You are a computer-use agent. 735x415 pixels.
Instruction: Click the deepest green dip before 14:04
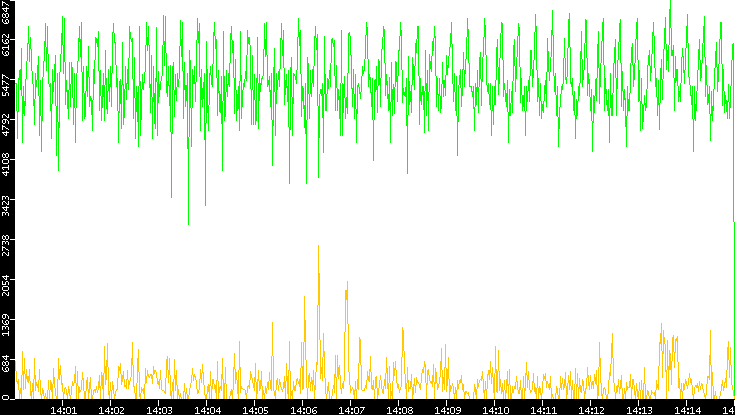(188, 188)
